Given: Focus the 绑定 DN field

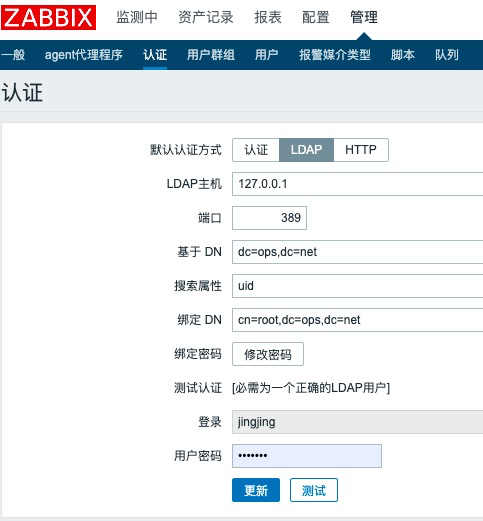Looking at the screenshot, I should [357, 320].
